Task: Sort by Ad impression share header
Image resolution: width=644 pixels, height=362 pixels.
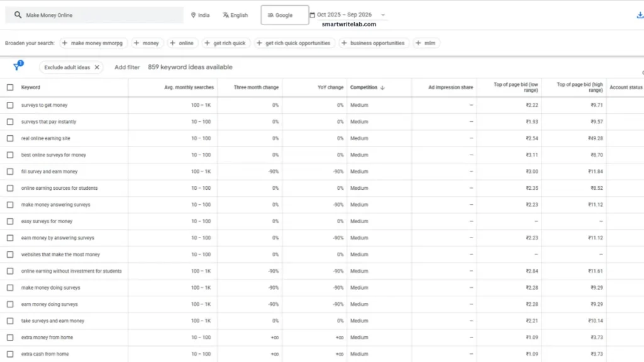Action: pos(450,87)
